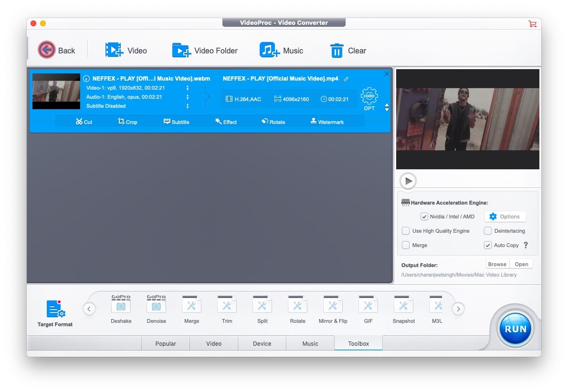The height and width of the screenshot is (392, 568).
Task: Open the shopping cart icon
Action: (532, 24)
